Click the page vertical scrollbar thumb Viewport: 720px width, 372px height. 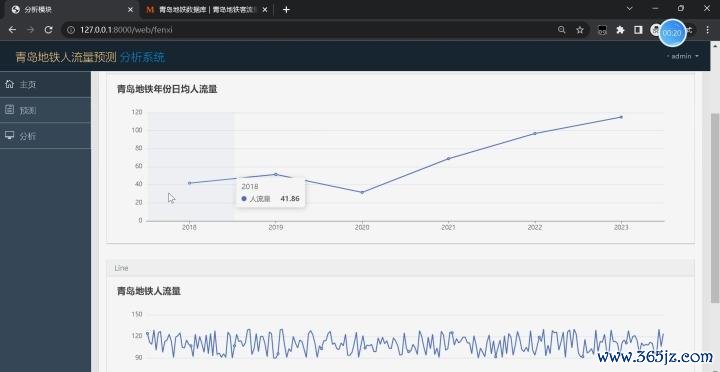point(715,208)
